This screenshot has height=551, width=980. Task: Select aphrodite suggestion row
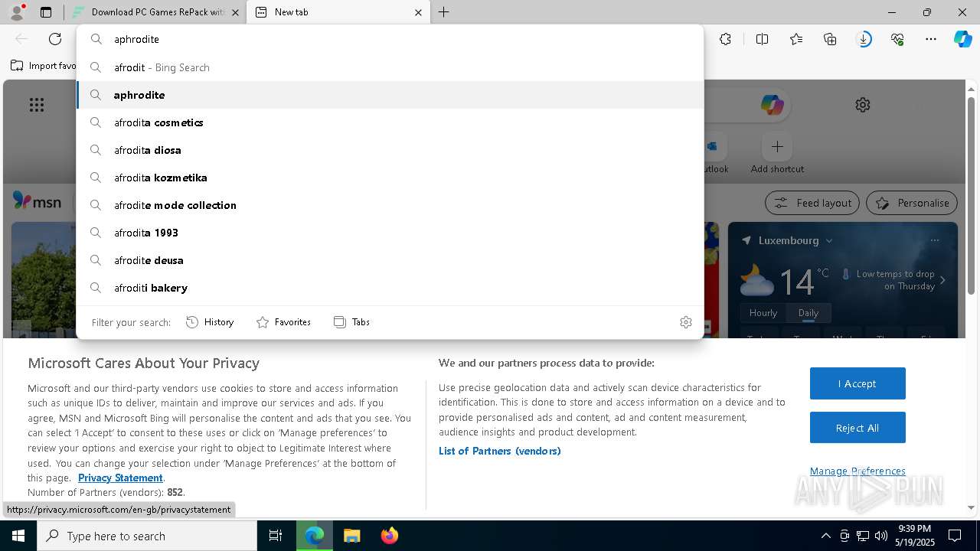(x=390, y=95)
